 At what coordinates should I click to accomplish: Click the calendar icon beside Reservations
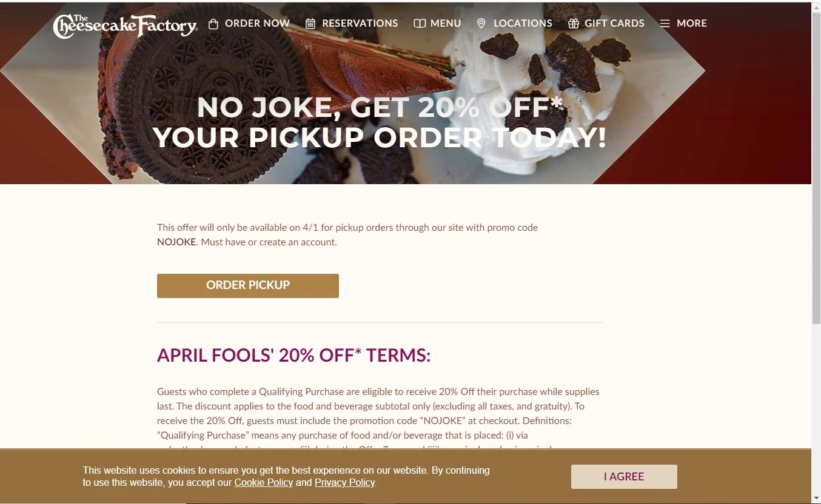(x=310, y=24)
